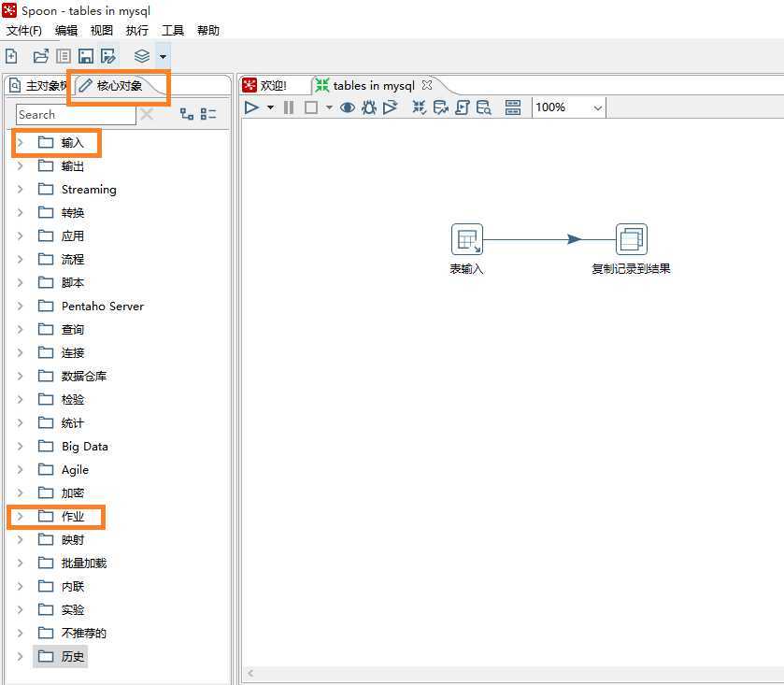
Task: Select the 历史 folder
Action: (x=61, y=657)
